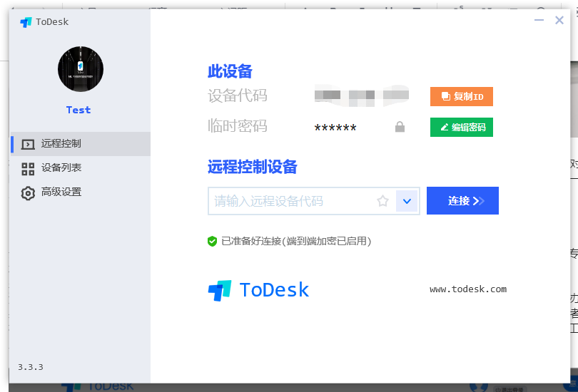Click the Test username label
Screen dimensions: 578x392
(x=78, y=110)
